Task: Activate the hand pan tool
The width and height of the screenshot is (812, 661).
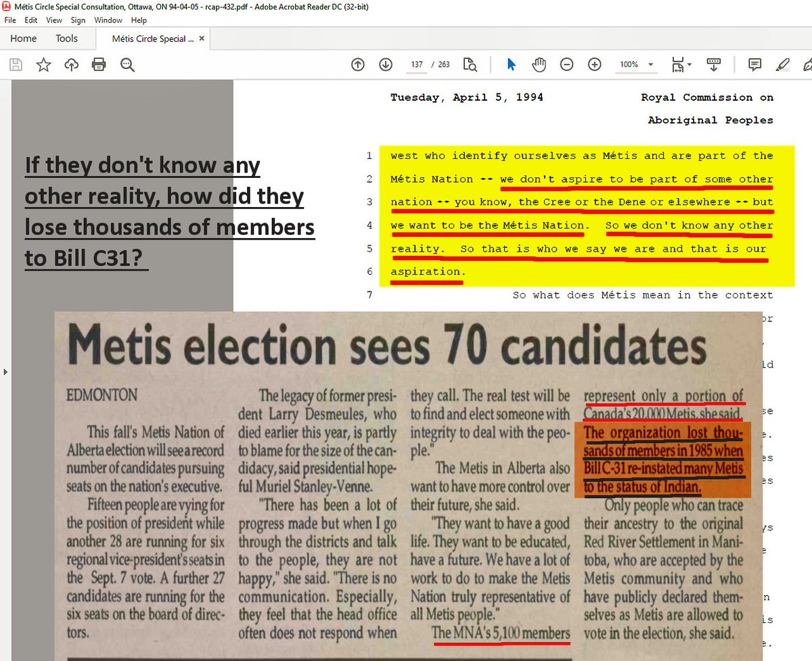Action: coord(539,65)
